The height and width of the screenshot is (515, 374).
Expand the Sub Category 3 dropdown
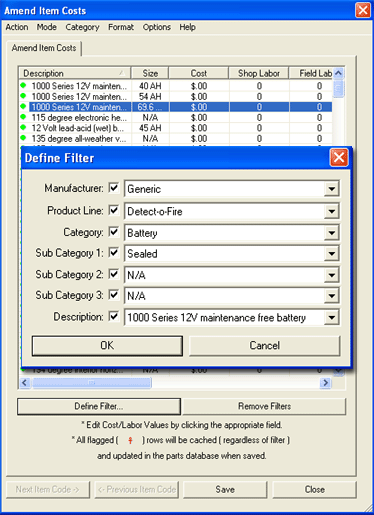coord(331,296)
